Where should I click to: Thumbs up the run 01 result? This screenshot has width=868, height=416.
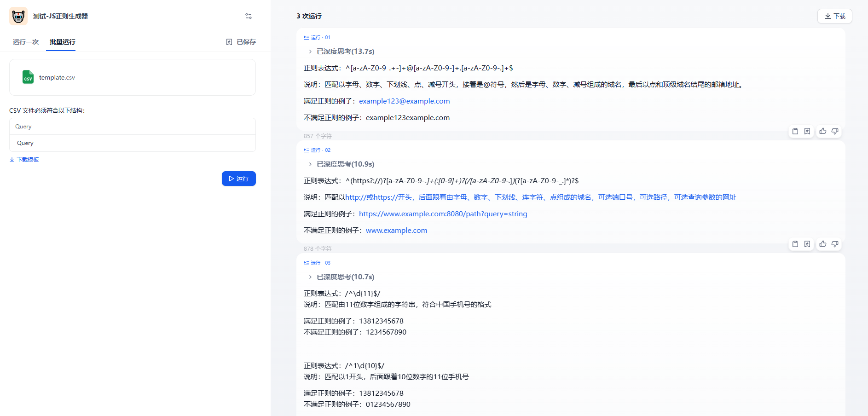(823, 131)
